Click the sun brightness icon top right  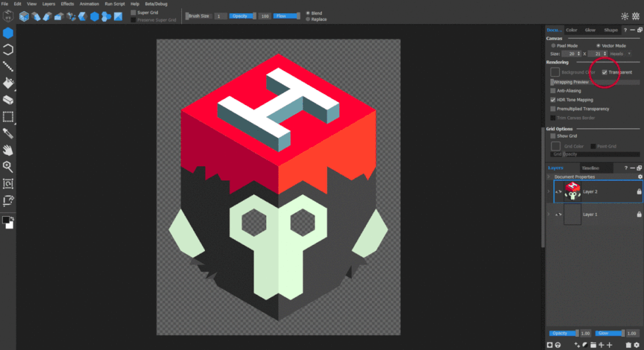pos(625,16)
